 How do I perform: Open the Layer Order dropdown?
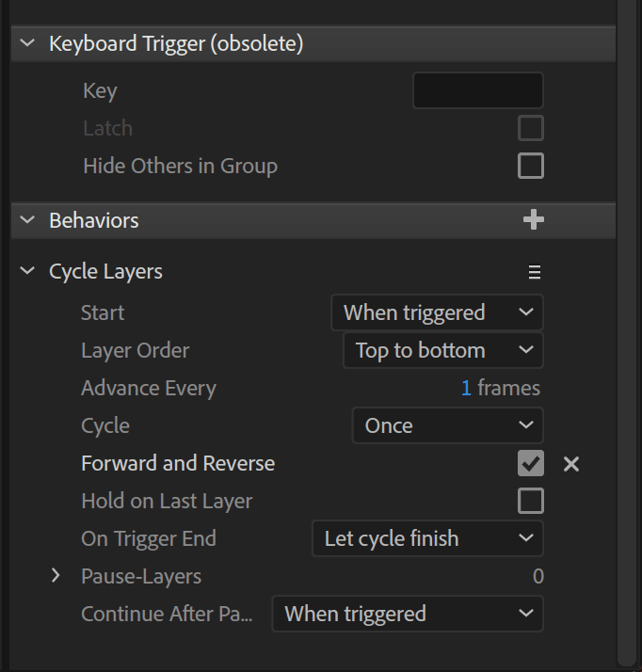[x=443, y=350]
